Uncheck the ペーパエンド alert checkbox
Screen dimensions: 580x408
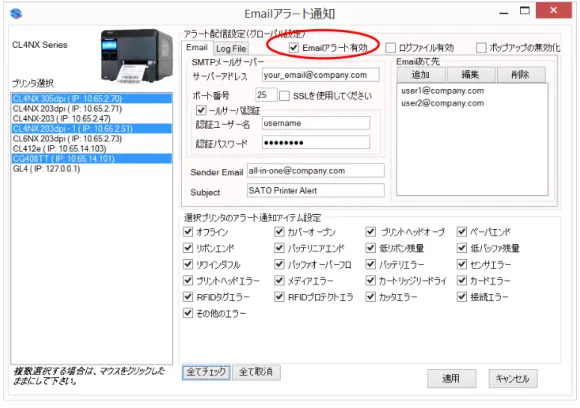[462, 232]
